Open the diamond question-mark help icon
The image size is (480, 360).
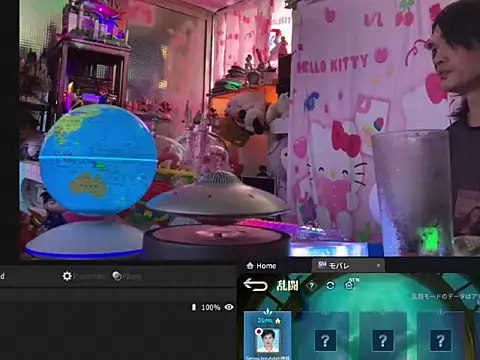click(x=311, y=286)
